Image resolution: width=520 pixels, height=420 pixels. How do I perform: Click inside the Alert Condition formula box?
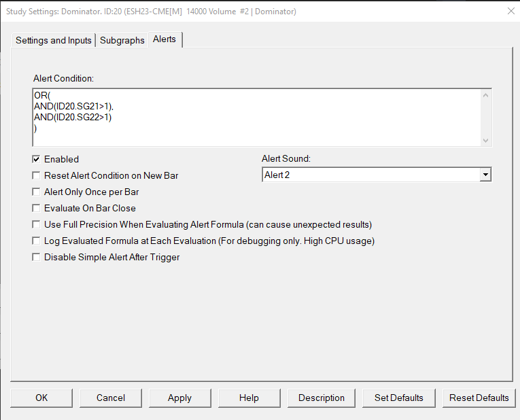coord(257,117)
